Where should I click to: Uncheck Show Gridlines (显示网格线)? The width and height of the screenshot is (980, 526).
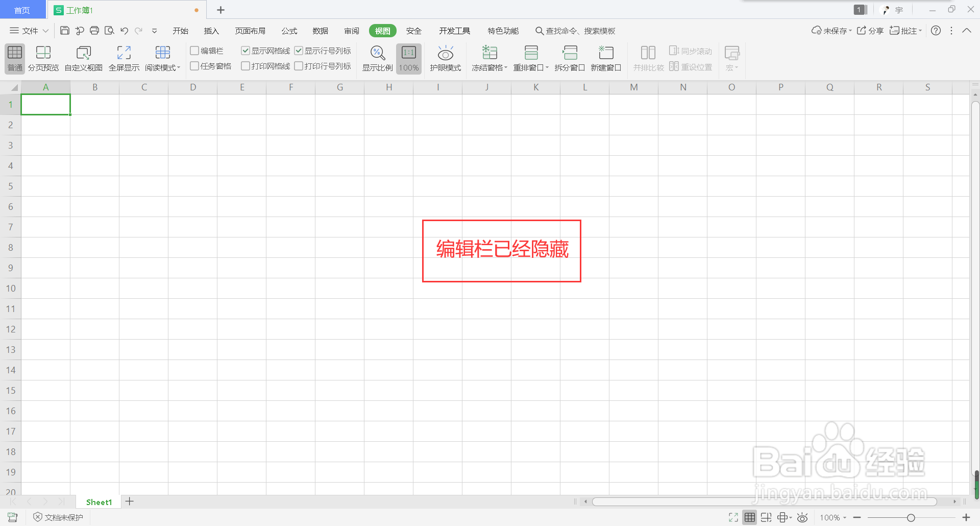246,51
